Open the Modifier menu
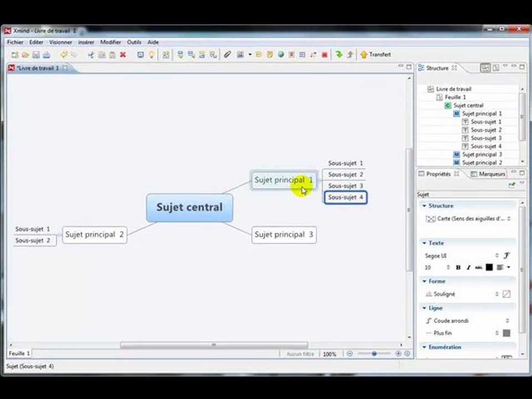The width and height of the screenshot is (532, 399). (111, 42)
